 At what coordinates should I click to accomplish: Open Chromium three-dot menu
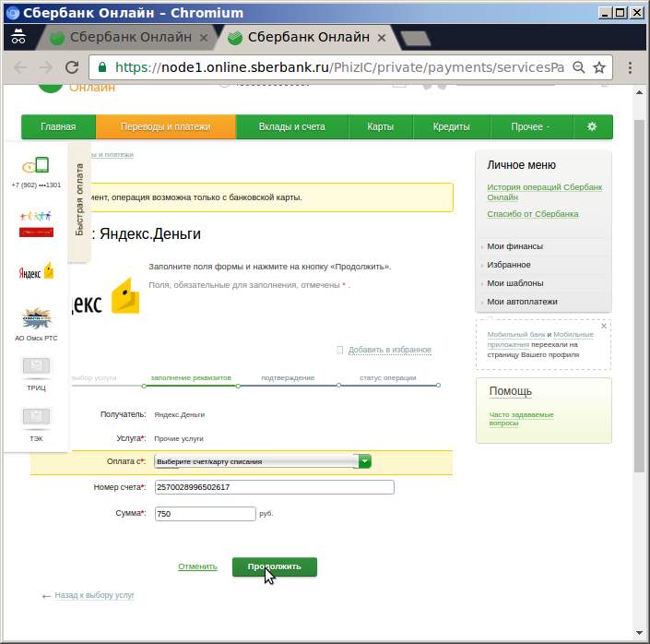(x=630, y=67)
